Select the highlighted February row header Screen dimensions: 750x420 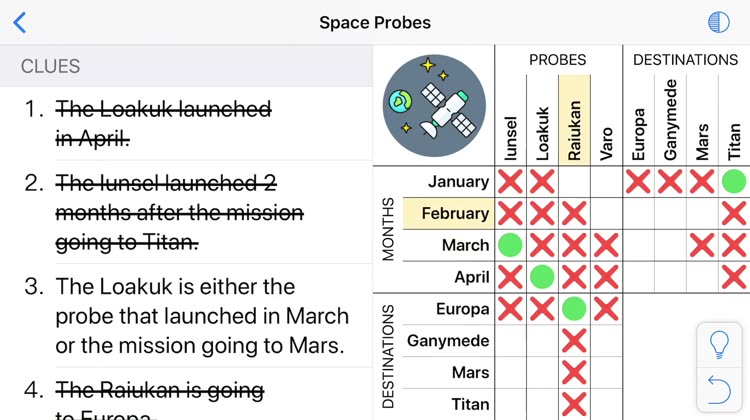click(x=448, y=213)
